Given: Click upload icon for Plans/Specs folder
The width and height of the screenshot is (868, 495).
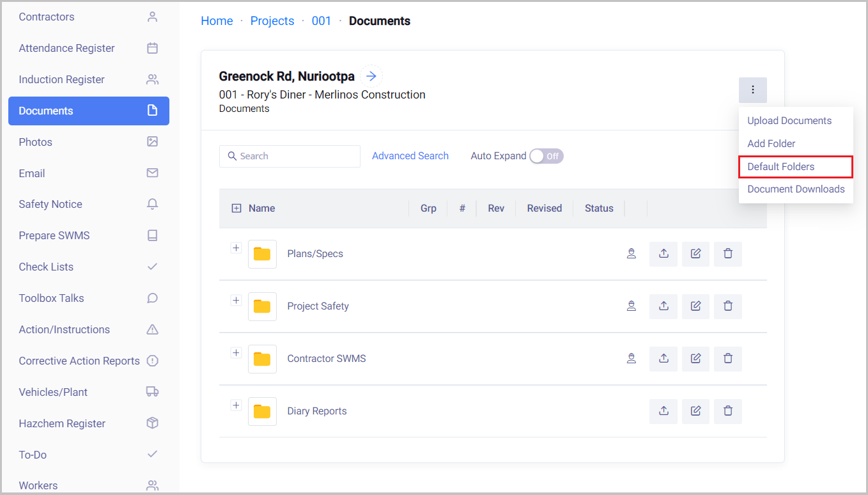Looking at the screenshot, I should 663,254.
